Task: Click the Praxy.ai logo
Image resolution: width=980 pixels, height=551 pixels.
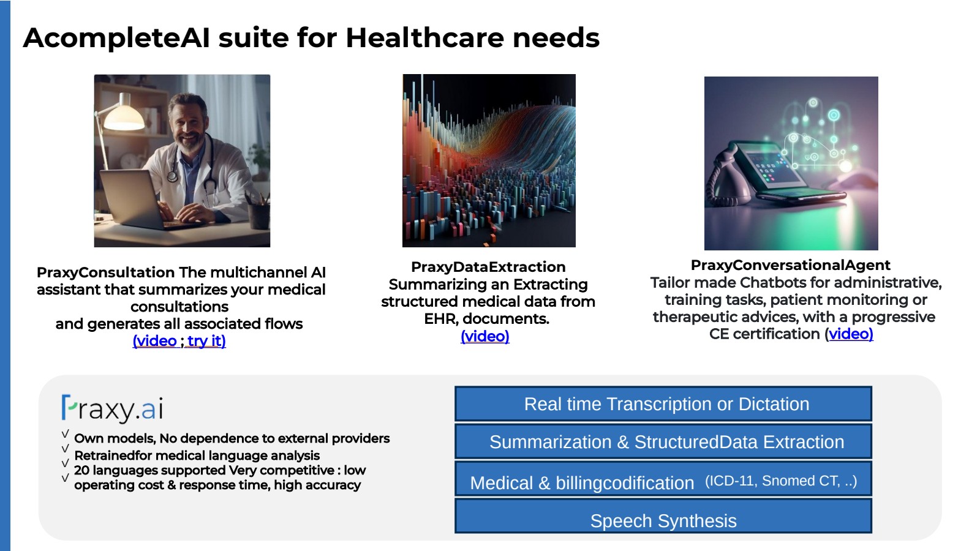Action: [112, 408]
